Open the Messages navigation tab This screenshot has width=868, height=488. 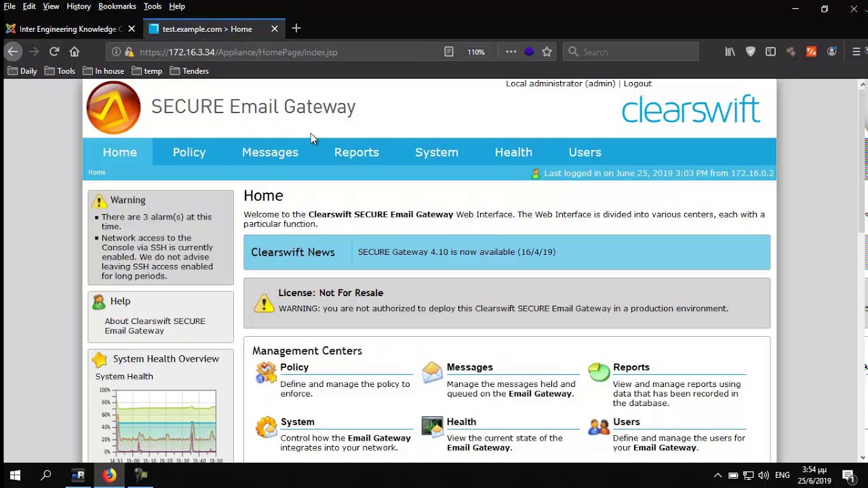[x=270, y=152]
